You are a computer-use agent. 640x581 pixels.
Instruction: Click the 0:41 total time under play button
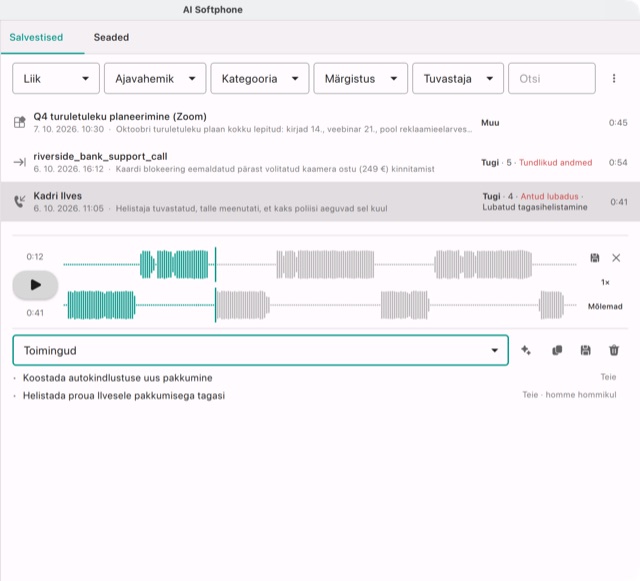pos(35,313)
